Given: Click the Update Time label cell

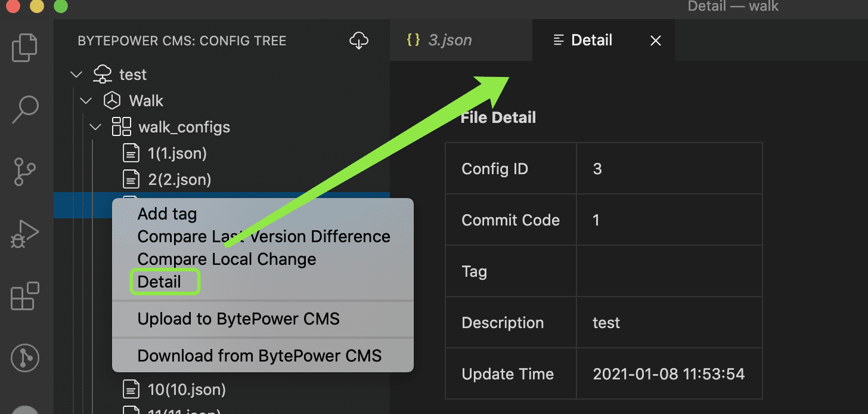Looking at the screenshot, I should [x=511, y=373].
